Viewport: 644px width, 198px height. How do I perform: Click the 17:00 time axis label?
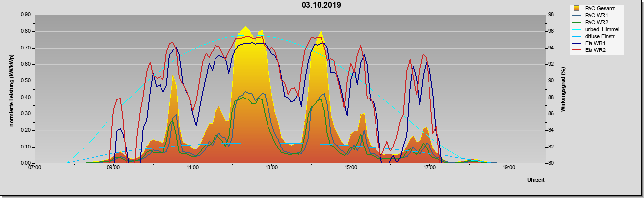point(429,167)
